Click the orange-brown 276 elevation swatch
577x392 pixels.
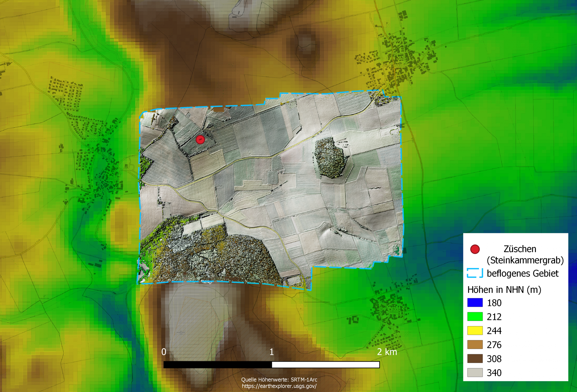click(475, 344)
